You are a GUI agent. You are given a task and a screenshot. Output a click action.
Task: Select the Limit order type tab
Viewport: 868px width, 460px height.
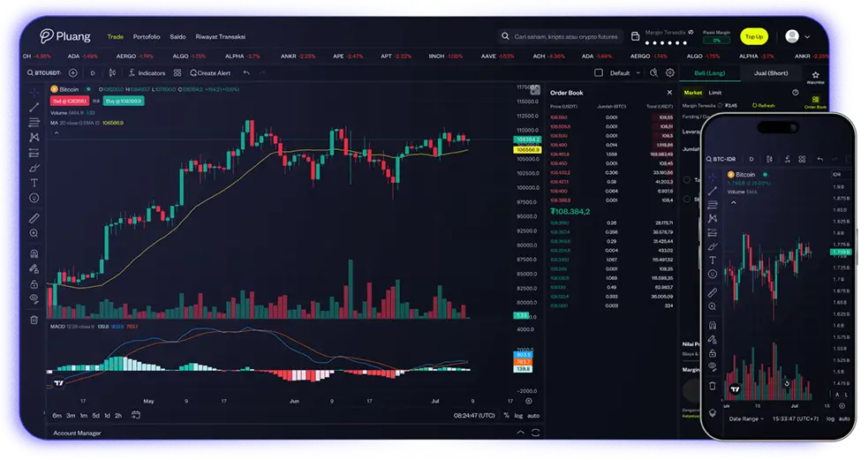[x=715, y=93]
